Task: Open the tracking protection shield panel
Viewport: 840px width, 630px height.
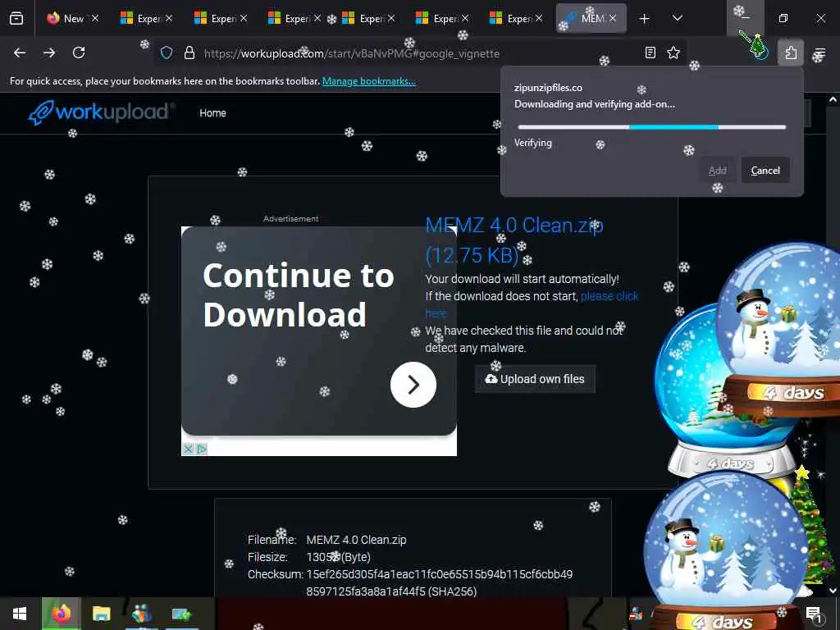Action: (x=167, y=52)
